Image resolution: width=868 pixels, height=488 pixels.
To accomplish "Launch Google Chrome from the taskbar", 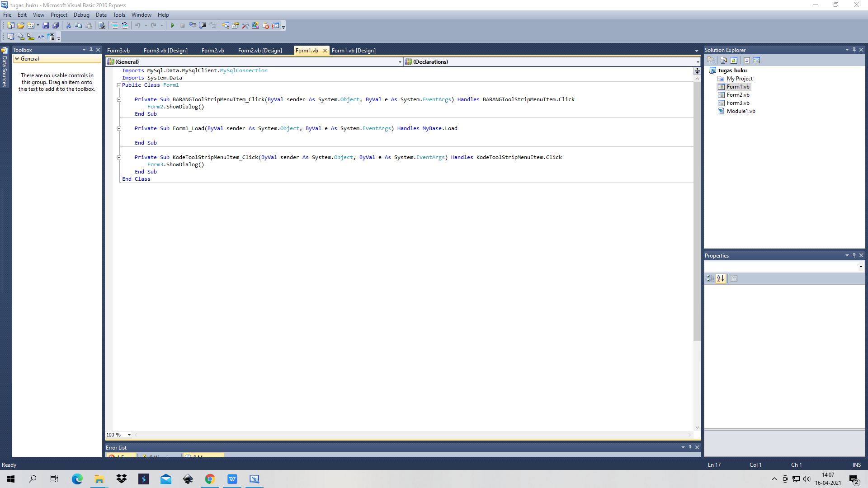I will click(210, 479).
